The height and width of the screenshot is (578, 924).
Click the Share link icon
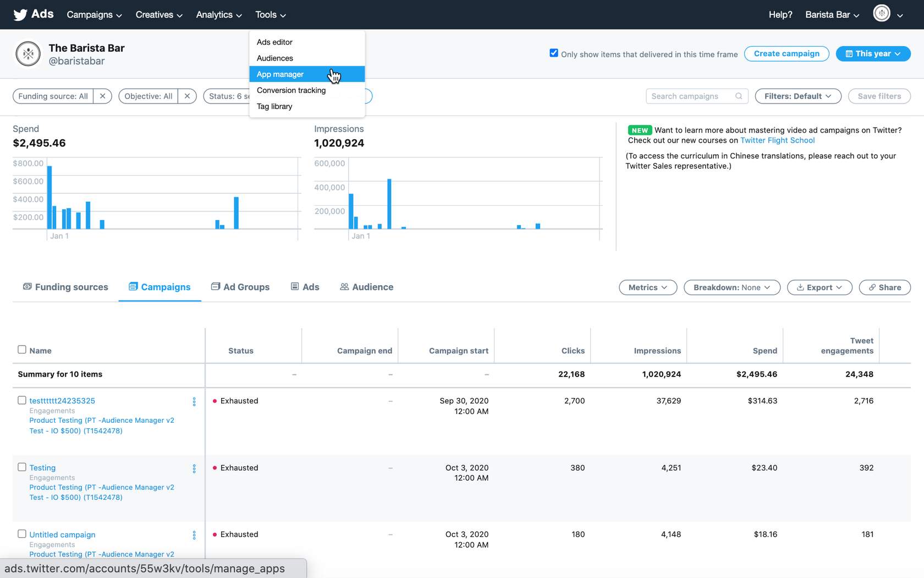pos(872,287)
